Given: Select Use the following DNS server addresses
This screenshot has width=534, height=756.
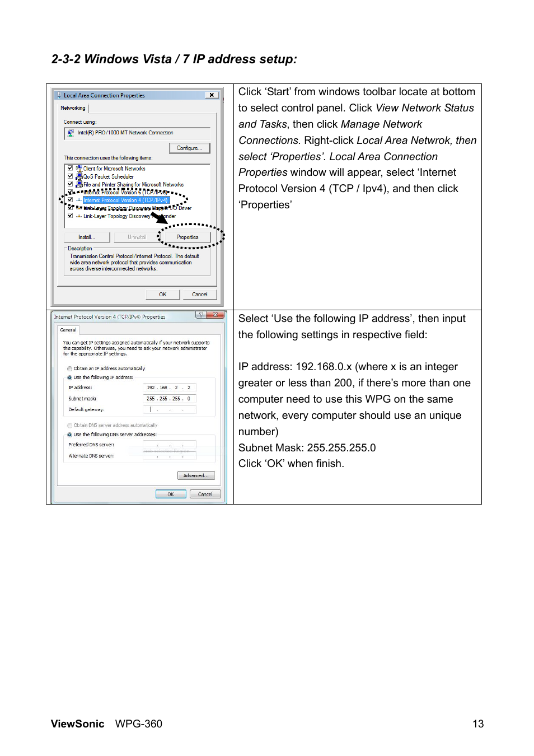Looking at the screenshot, I should click(69, 435).
